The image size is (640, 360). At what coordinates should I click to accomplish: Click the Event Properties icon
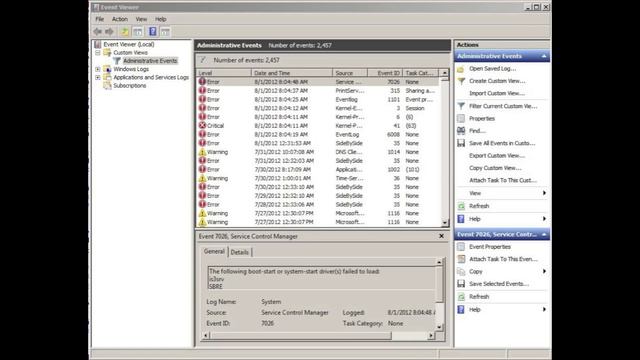[461, 247]
